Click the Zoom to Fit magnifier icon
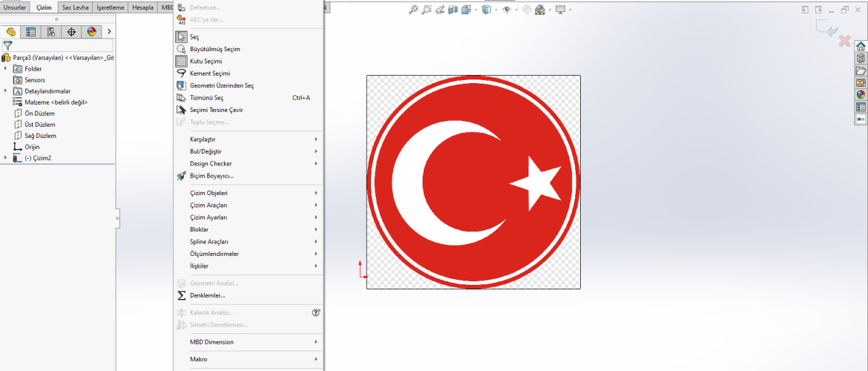 click(414, 10)
